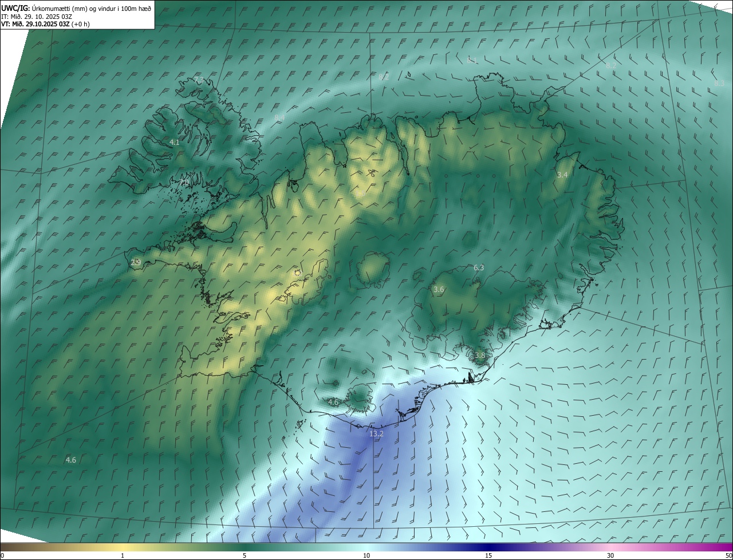Click the 15 tick label on color scale
This screenshot has width=733, height=560.
click(488, 555)
